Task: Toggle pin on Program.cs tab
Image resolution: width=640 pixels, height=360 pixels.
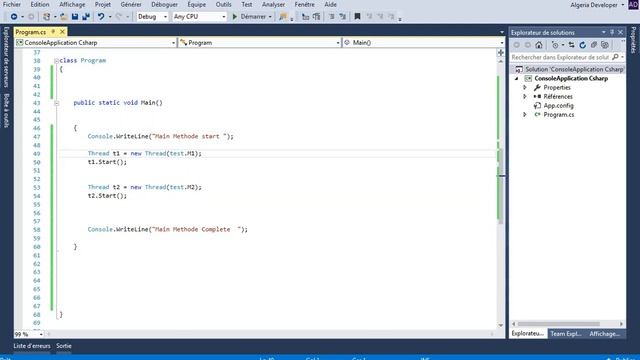Action: [53, 31]
